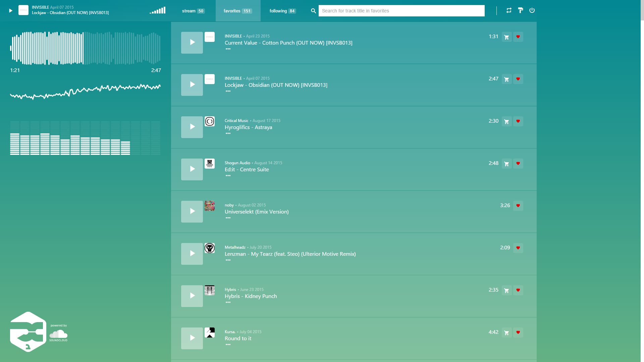The image size is (644, 362).
Task: Toggle heart on Universelekt (Emix Version)
Action: pos(518,206)
